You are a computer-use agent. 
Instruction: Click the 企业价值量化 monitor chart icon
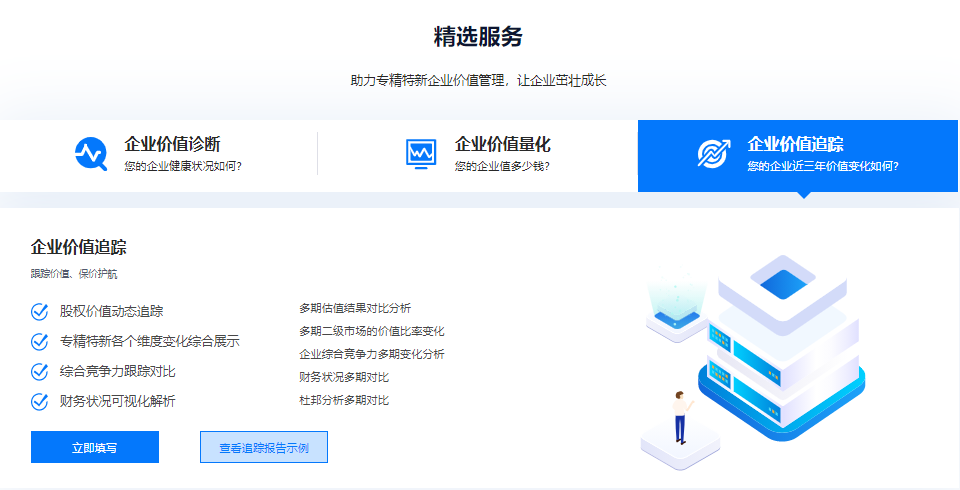tap(421, 154)
